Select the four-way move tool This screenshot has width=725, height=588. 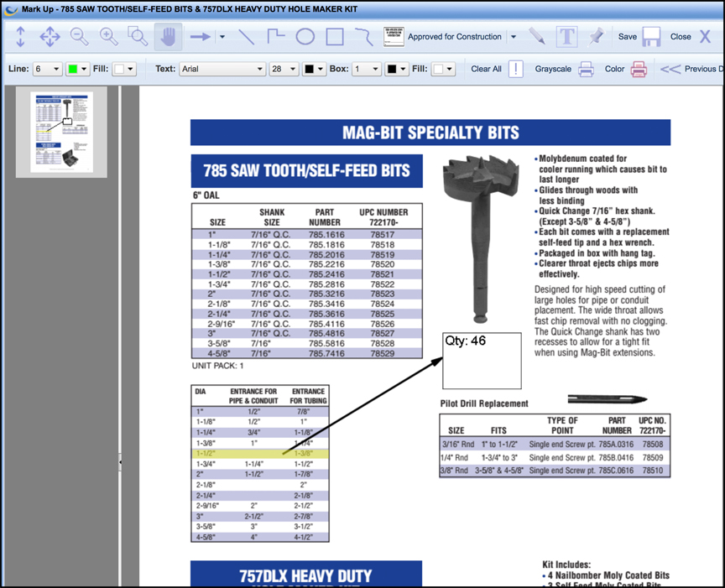coord(50,37)
